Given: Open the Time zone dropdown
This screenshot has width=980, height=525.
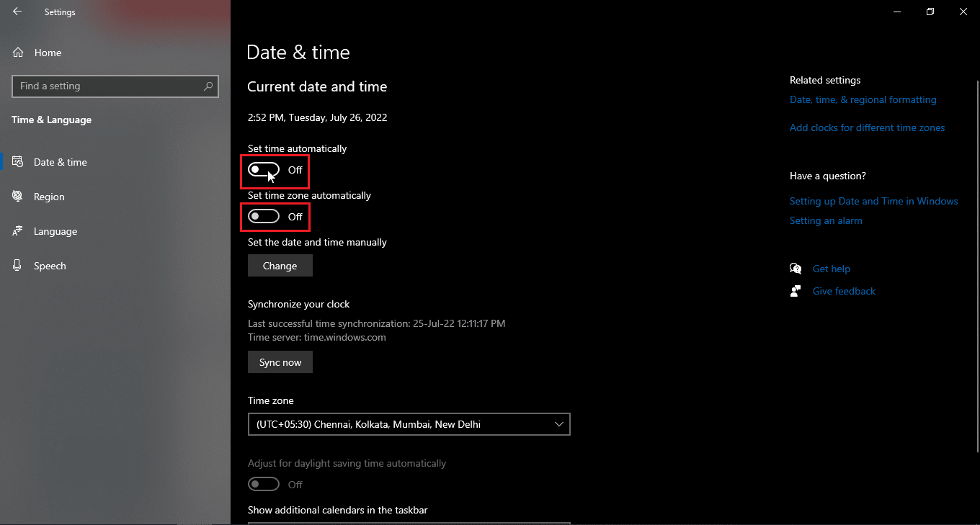Looking at the screenshot, I should coord(409,424).
